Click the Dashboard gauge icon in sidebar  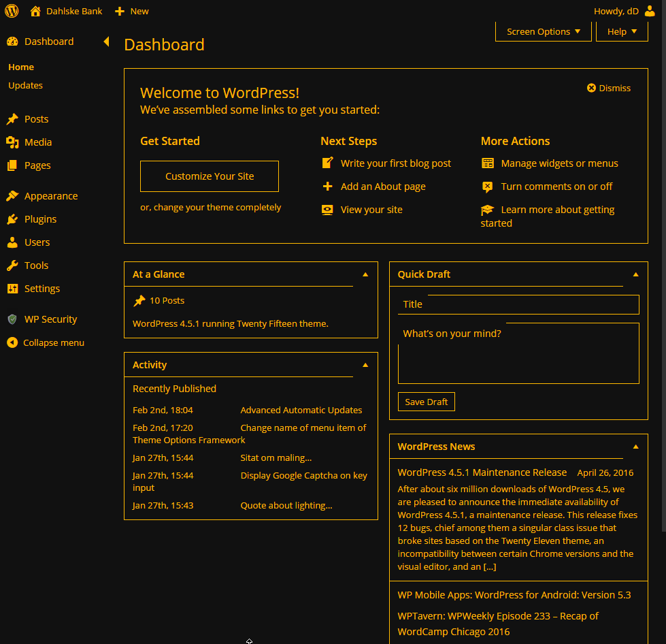click(x=12, y=42)
